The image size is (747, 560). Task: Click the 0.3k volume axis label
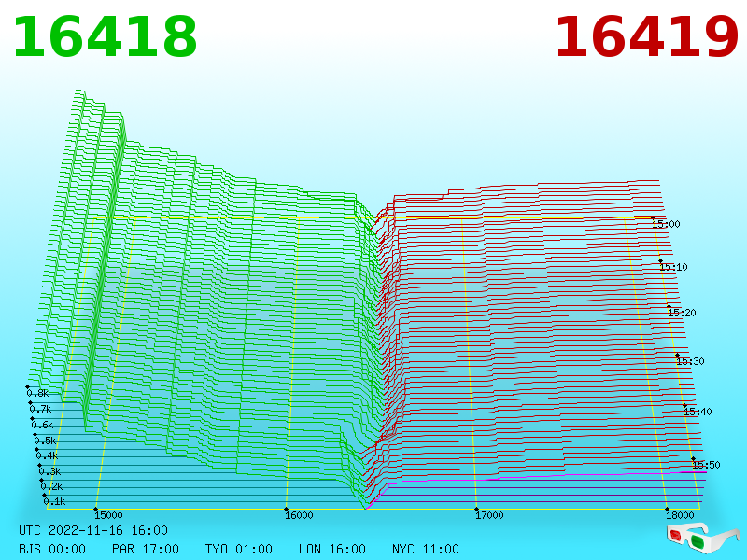(x=49, y=472)
